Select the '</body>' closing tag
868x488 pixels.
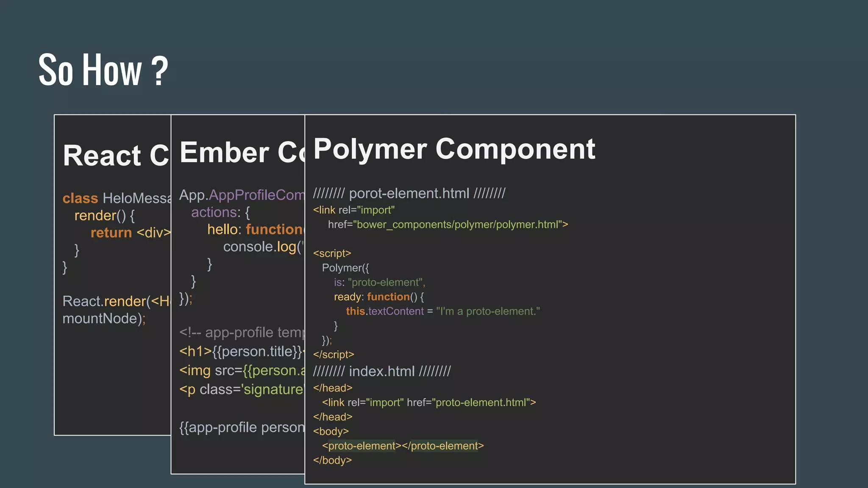333,460
